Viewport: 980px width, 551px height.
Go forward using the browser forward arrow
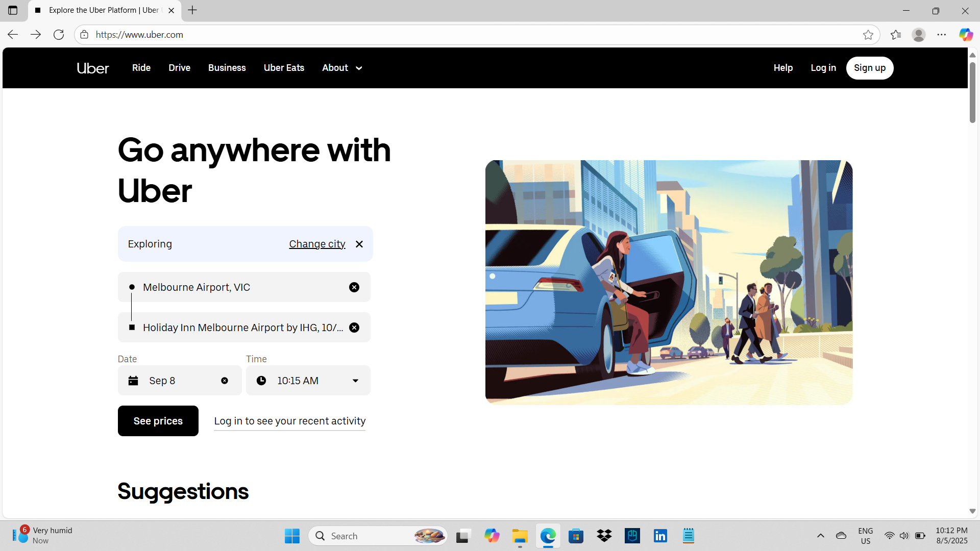pos(36,35)
